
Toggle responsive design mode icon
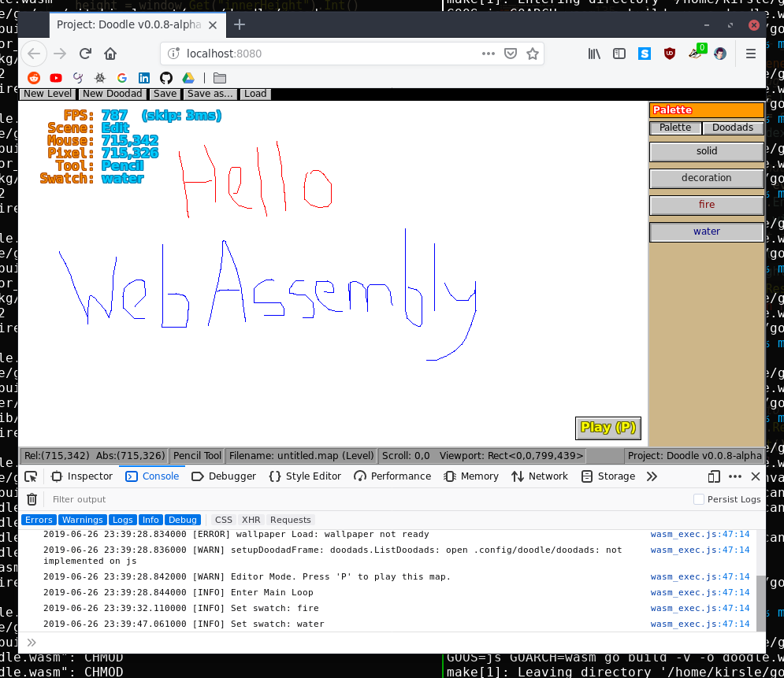(714, 476)
